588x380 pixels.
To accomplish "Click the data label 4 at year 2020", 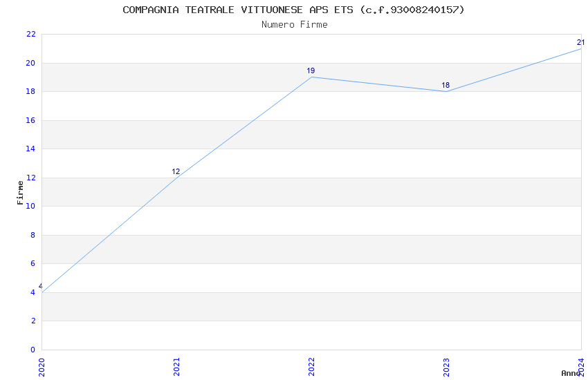I will [41, 287].
